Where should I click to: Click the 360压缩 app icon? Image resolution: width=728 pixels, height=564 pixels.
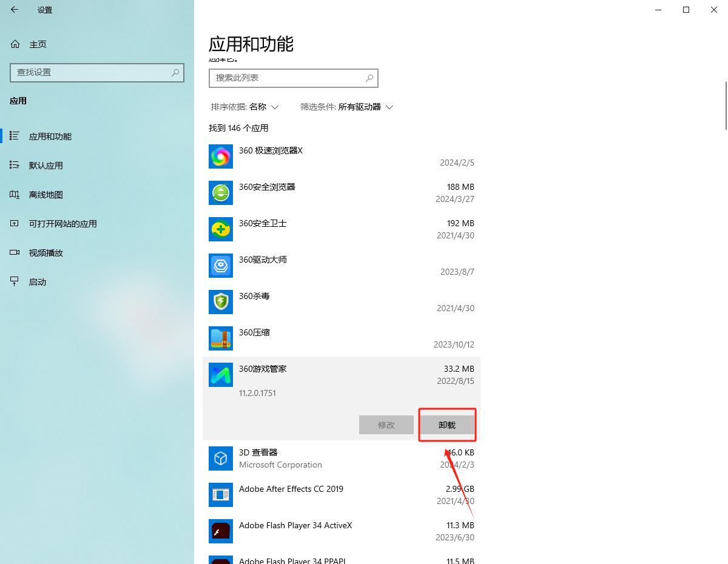click(x=220, y=338)
